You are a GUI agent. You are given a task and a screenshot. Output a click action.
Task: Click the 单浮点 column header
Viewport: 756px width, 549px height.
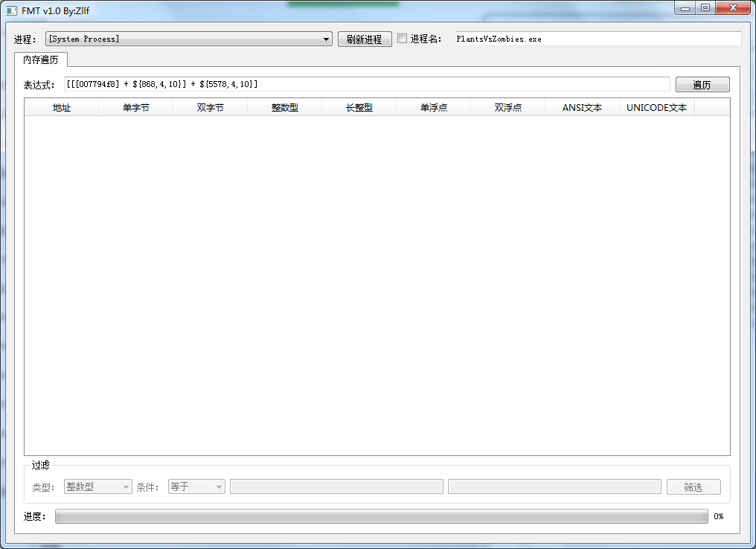click(433, 107)
